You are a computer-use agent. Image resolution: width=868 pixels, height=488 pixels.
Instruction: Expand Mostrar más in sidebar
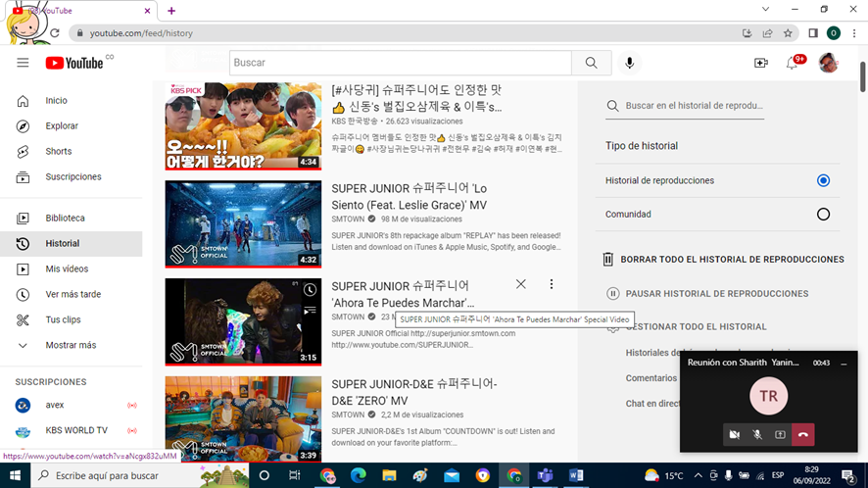[x=71, y=345]
